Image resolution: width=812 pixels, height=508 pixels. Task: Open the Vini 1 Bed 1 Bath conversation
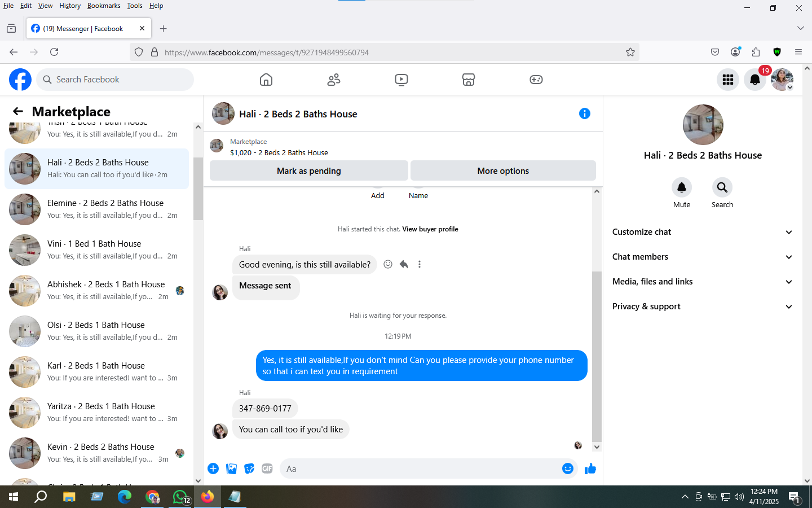point(96,250)
